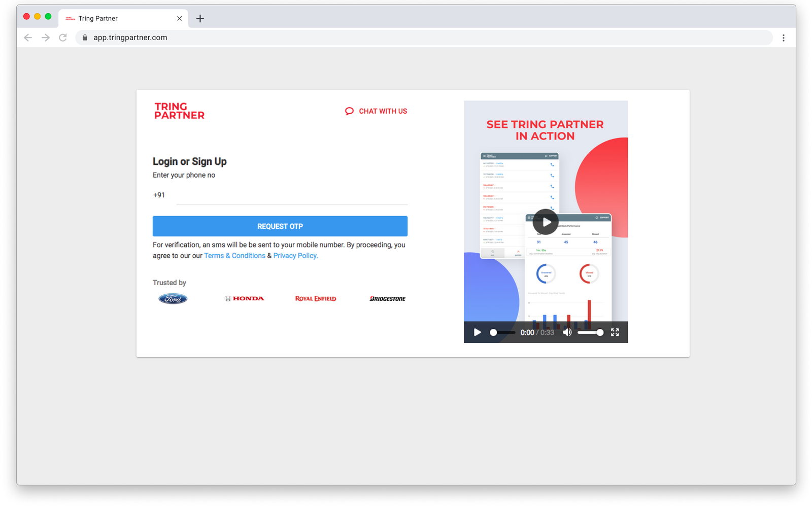812x514 pixels.
Task: Start video with the control bar play icon
Action: tap(477, 332)
